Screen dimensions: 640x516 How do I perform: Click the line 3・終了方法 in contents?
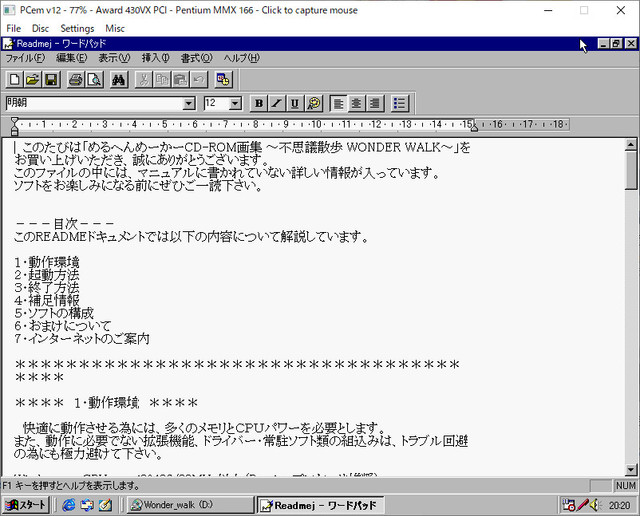pos(47,287)
